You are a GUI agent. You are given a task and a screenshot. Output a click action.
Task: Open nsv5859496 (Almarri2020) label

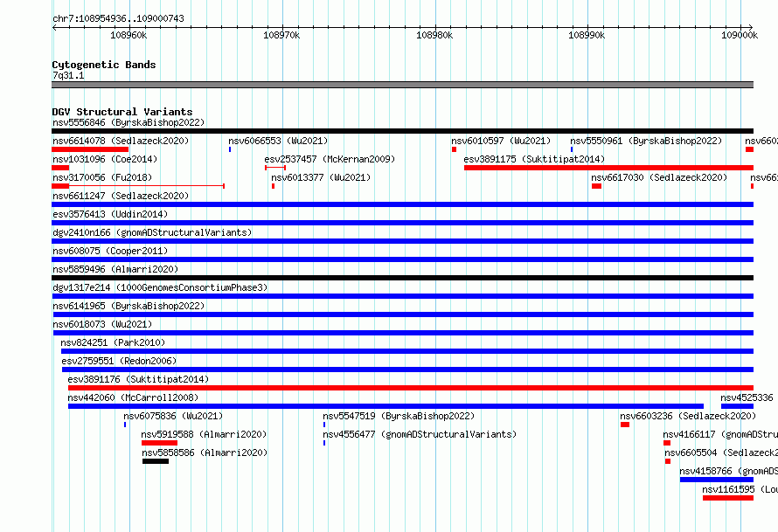coord(115,269)
